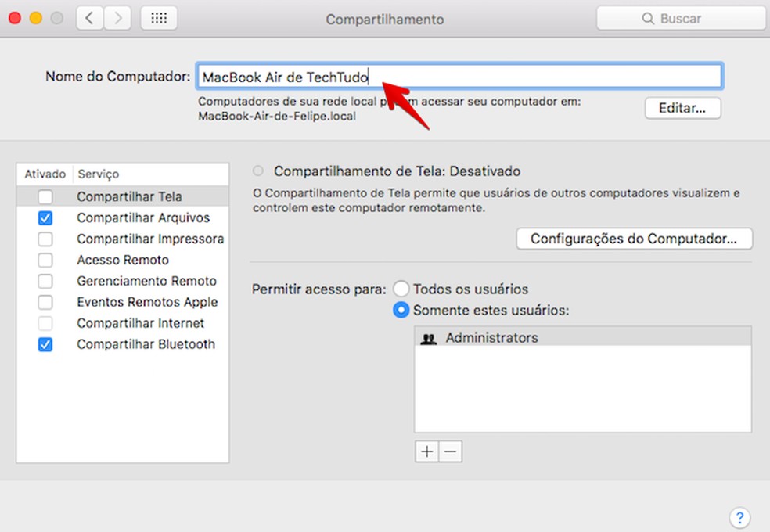Select the Acesso Remoto service row

[x=123, y=260]
